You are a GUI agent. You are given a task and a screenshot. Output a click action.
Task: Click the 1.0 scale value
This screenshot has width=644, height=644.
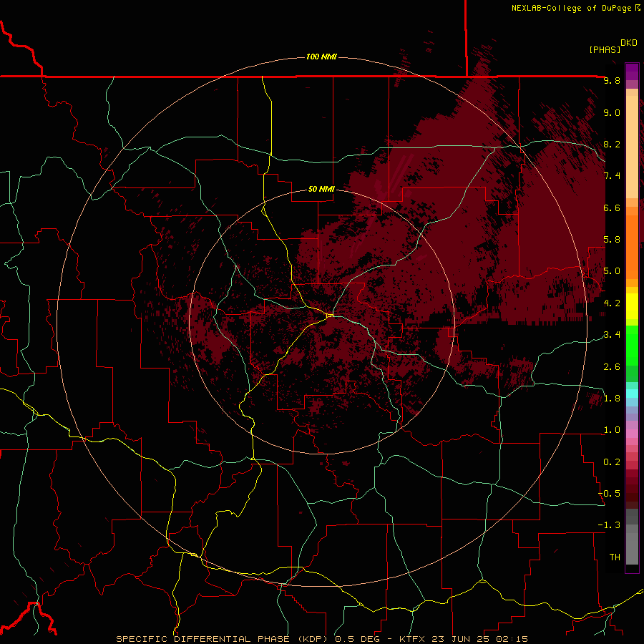[x=612, y=430]
